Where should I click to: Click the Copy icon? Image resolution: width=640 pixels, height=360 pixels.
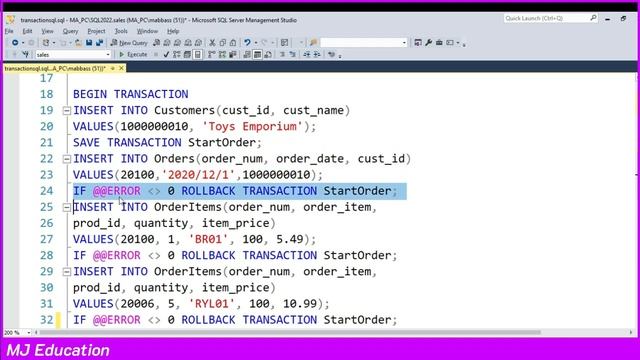pyautogui.click(x=222, y=42)
